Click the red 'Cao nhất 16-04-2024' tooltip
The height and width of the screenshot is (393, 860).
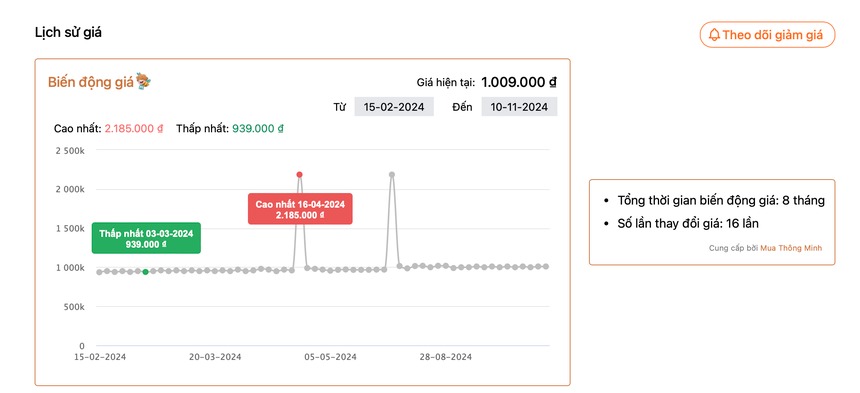[300, 209]
